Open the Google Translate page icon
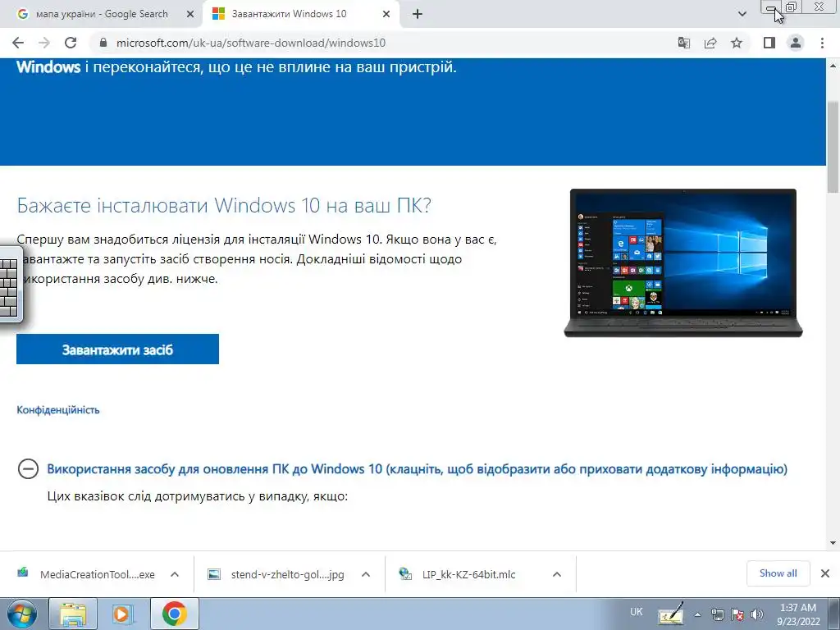Screen dimensions: 840x630 click(683, 43)
